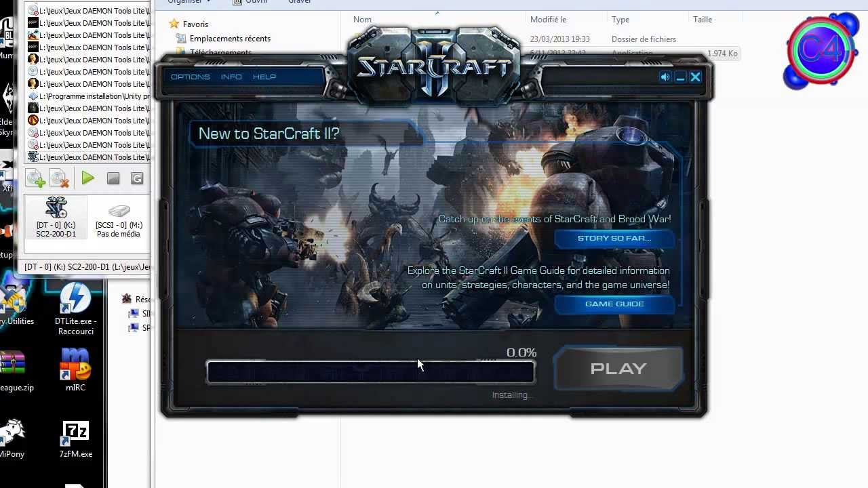Viewport: 868px width, 488px height.
Task: Click the 23/03/2013 19:33 date cell
Action: coord(560,39)
